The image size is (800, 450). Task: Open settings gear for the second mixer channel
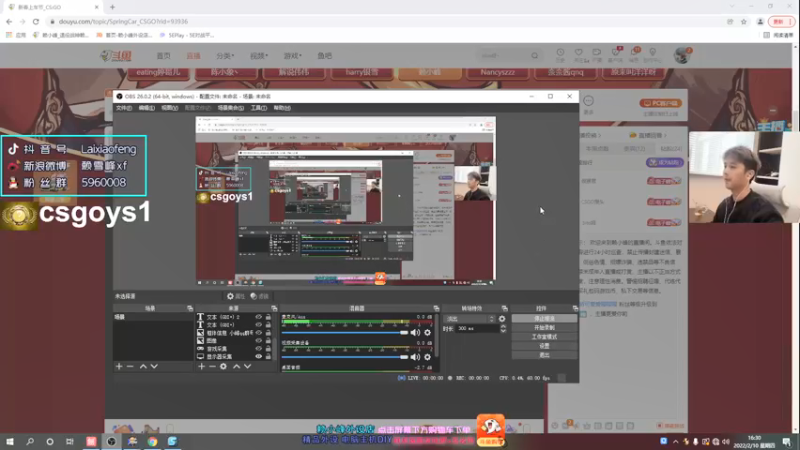[428, 357]
